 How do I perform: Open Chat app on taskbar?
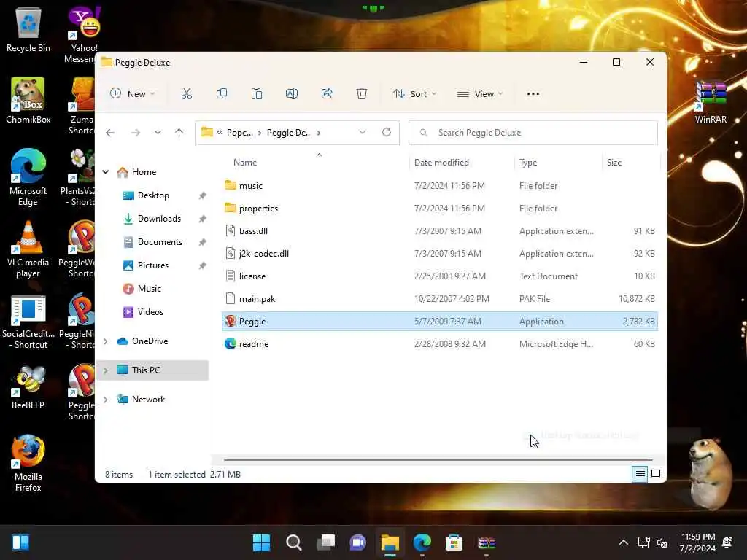coord(357,542)
